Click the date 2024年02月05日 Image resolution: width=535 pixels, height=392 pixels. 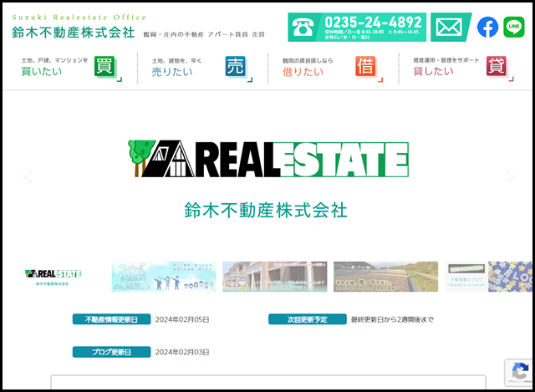[182, 319]
